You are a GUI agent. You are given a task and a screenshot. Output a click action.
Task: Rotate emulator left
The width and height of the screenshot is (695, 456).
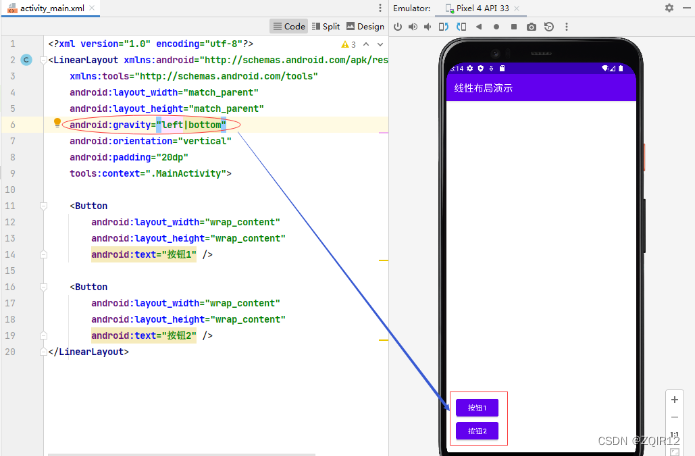coord(443,27)
